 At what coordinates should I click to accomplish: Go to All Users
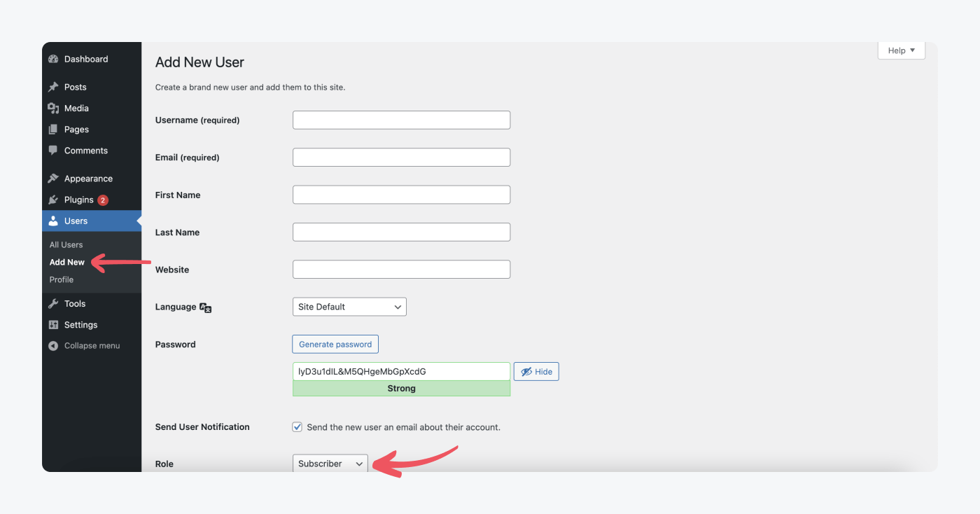click(66, 244)
